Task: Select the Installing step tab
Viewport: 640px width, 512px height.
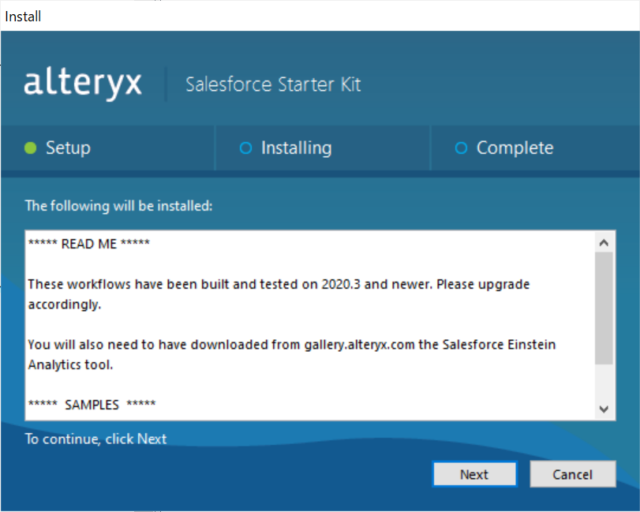Action: (322, 148)
